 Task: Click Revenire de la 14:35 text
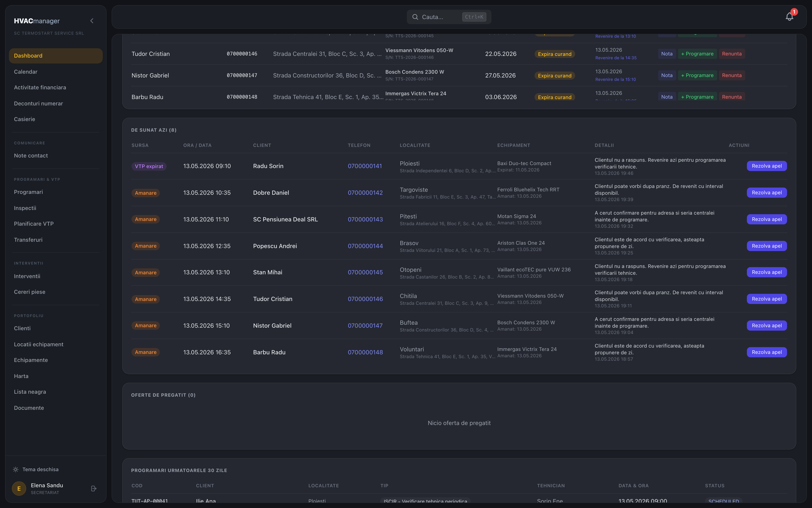616,58
